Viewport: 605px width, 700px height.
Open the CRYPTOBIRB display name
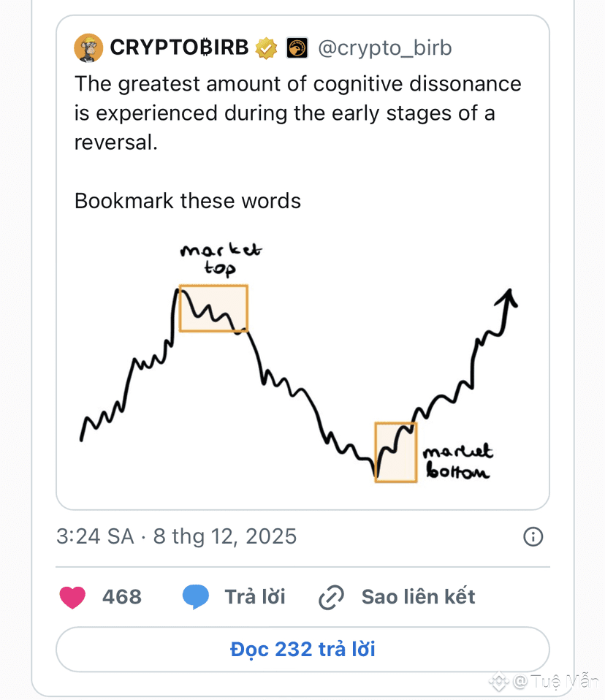tap(179, 48)
